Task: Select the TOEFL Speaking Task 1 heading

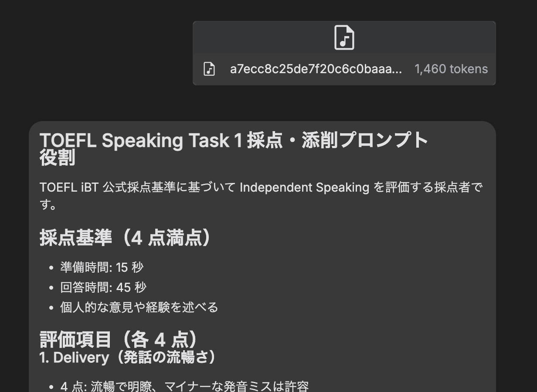Action: pos(234,140)
